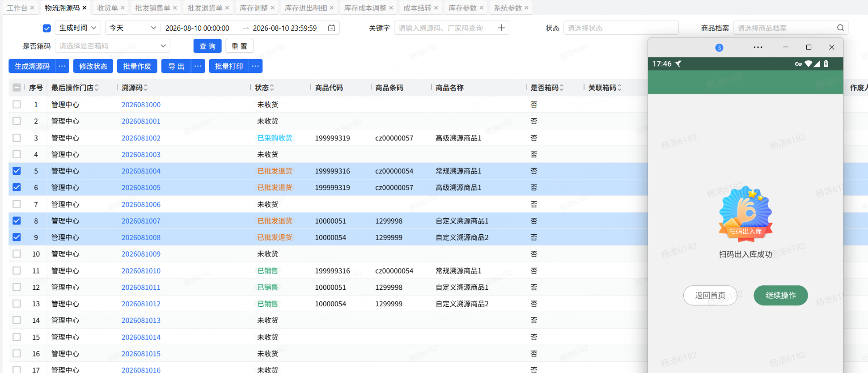
Task: Sort by 状态 column
Action: click(x=272, y=88)
